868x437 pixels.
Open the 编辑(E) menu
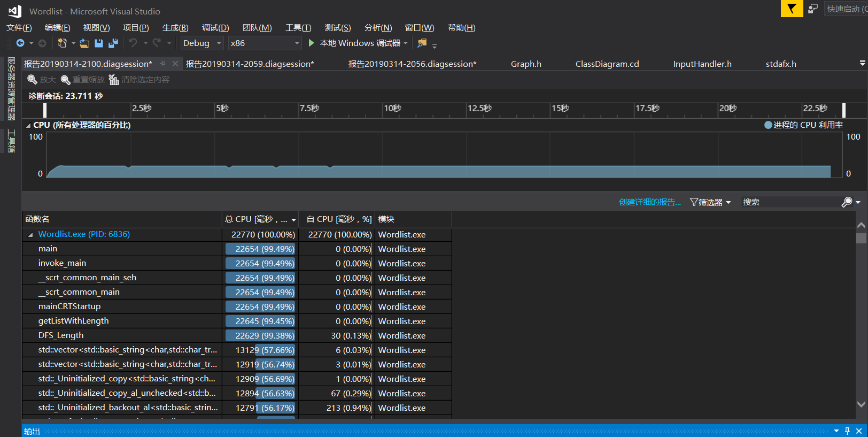pyautogui.click(x=57, y=28)
